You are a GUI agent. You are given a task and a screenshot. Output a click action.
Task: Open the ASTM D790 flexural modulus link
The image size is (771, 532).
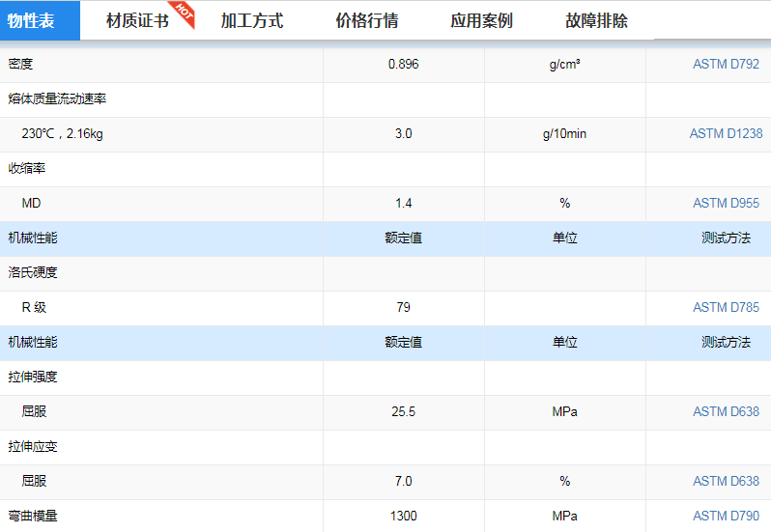click(x=726, y=517)
